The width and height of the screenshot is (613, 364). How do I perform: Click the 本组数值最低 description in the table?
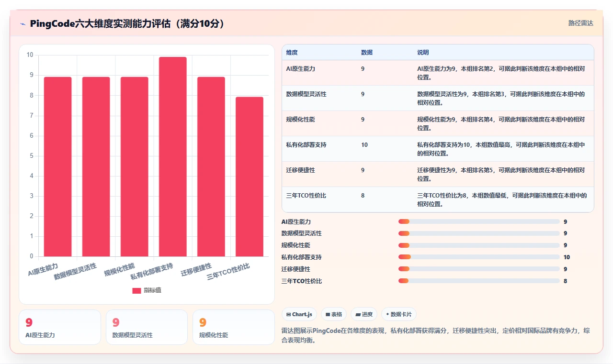point(502,199)
